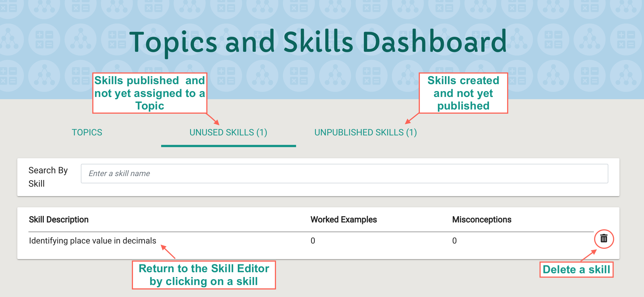Open the Unused Skills (1) tab
Viewport: 644px width, 297px height.
click(x=228, y=132)
